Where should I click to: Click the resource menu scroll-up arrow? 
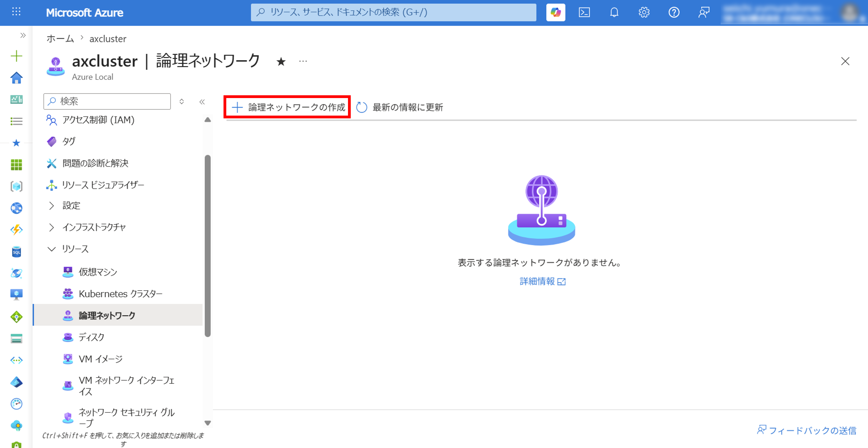208,120
